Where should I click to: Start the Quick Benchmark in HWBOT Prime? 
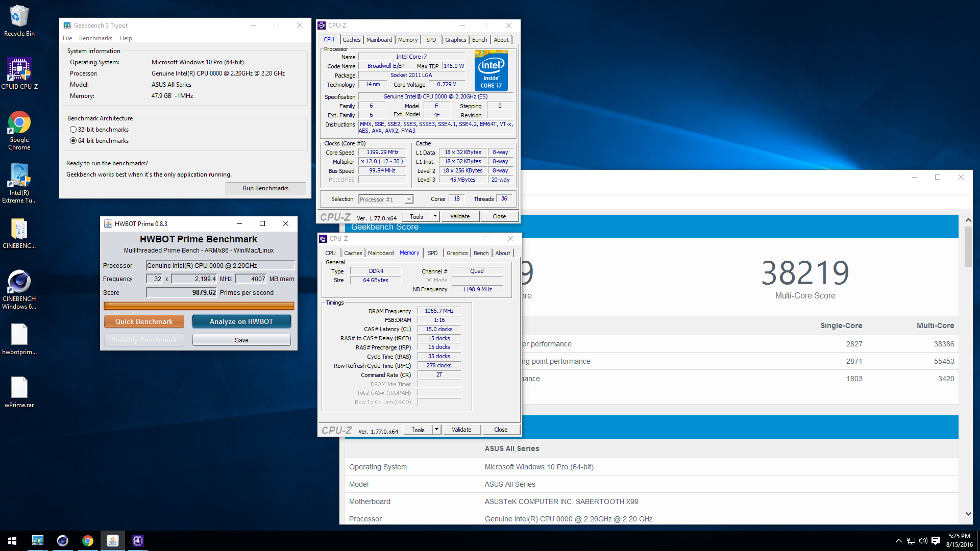(144, 321)
